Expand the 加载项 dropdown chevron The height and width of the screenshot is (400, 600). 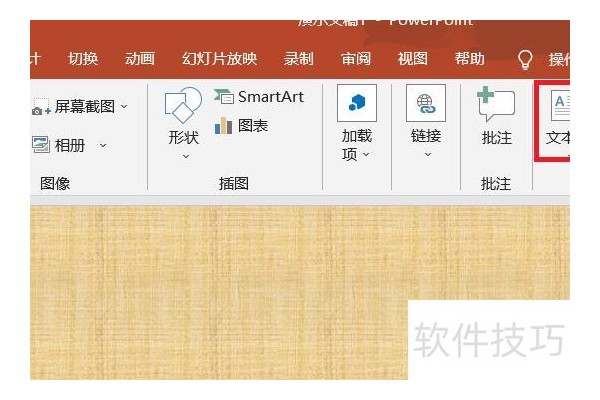pyautogui.click(x=366, y=154)
